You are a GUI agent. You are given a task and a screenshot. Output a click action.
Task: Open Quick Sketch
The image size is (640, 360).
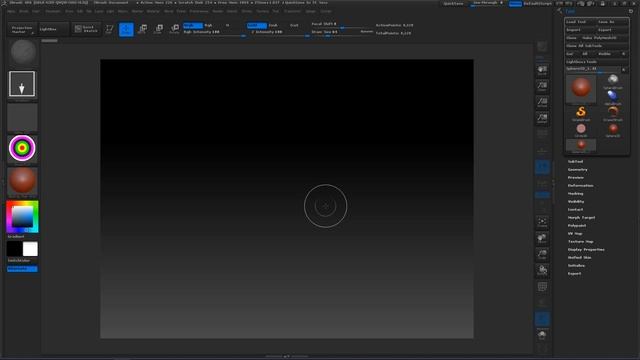pos(86,29)
